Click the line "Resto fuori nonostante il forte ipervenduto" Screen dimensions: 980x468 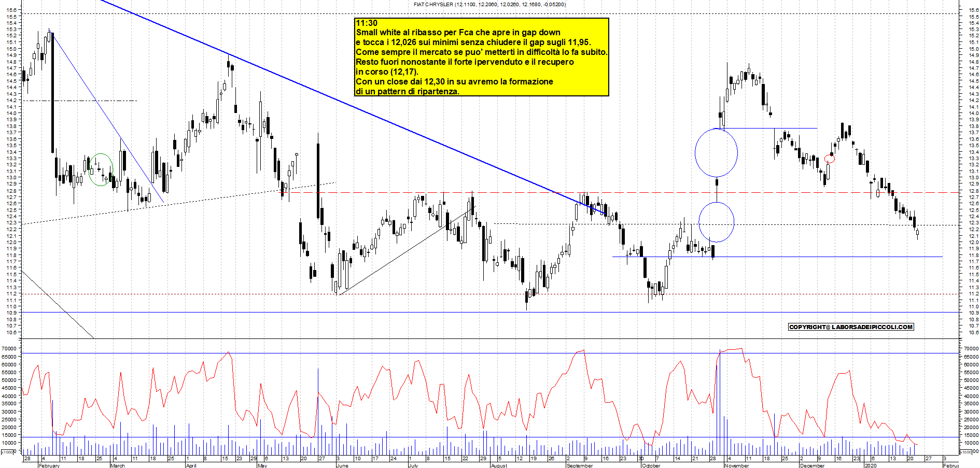[465, 62]
